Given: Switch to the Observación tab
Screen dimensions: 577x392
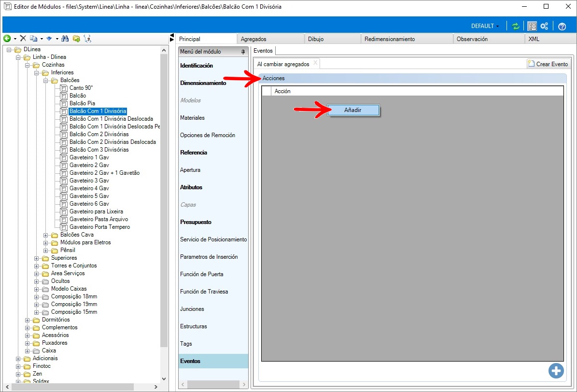Looking at the screenshot, I should 489,39.
